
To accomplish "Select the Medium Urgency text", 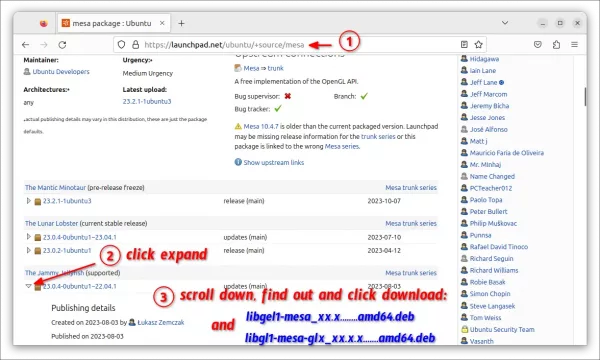I will click(148, 73).
